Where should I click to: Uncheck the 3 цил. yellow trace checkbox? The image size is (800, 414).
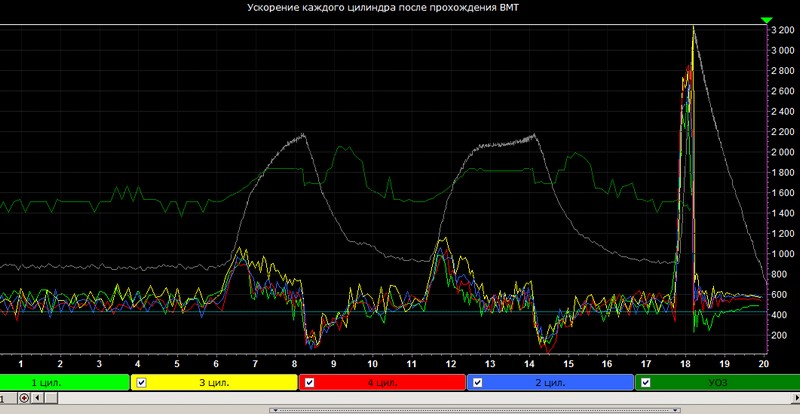[x=142, y=383]
